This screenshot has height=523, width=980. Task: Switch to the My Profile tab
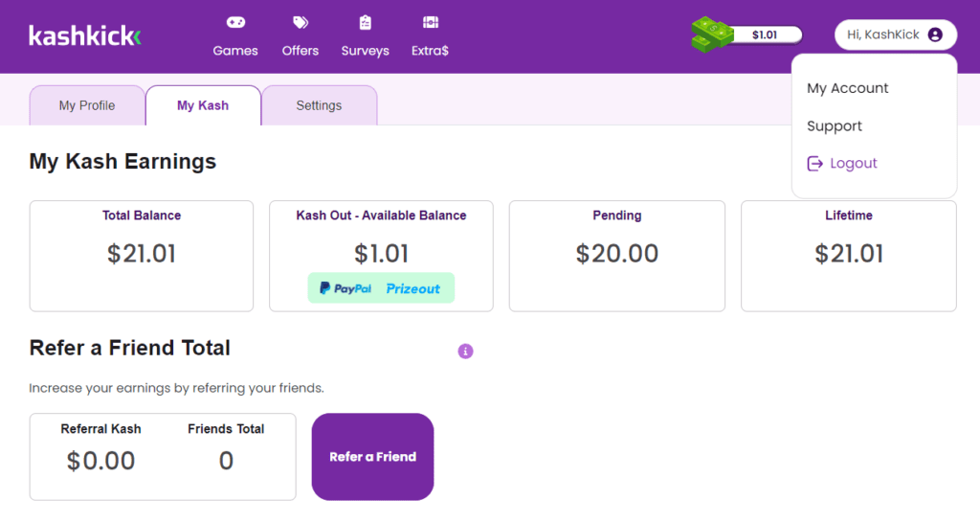tap(87, 105)
